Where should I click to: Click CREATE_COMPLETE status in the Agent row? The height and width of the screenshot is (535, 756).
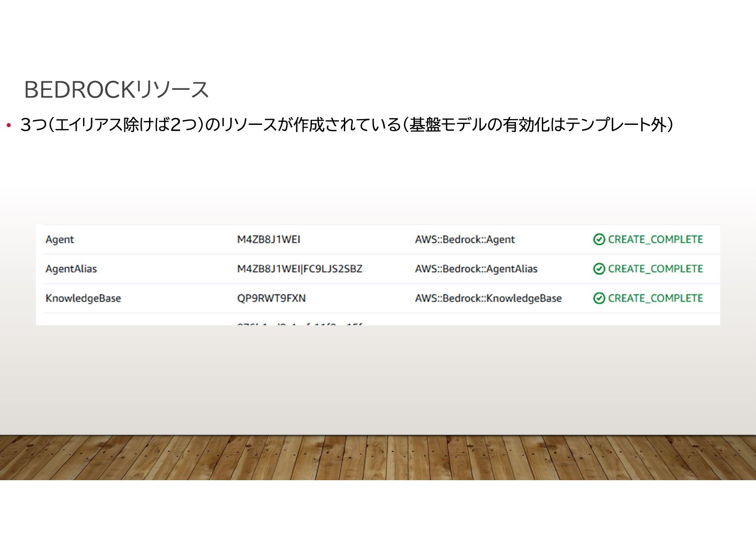[x=655, y=239]
